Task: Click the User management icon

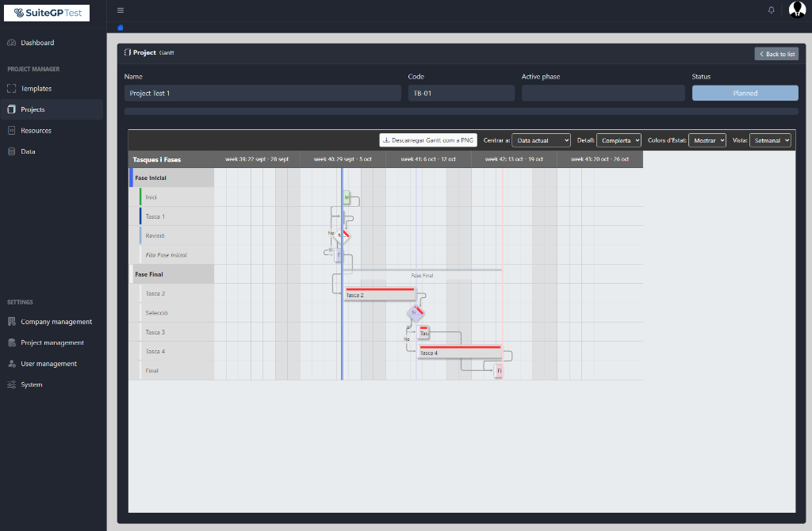Action: [x=11, y=364]
